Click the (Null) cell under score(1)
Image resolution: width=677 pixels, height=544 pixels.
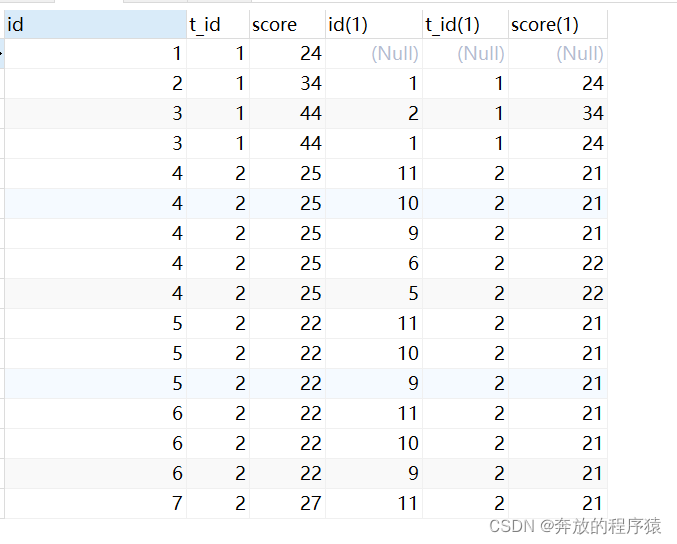(580, 54)
